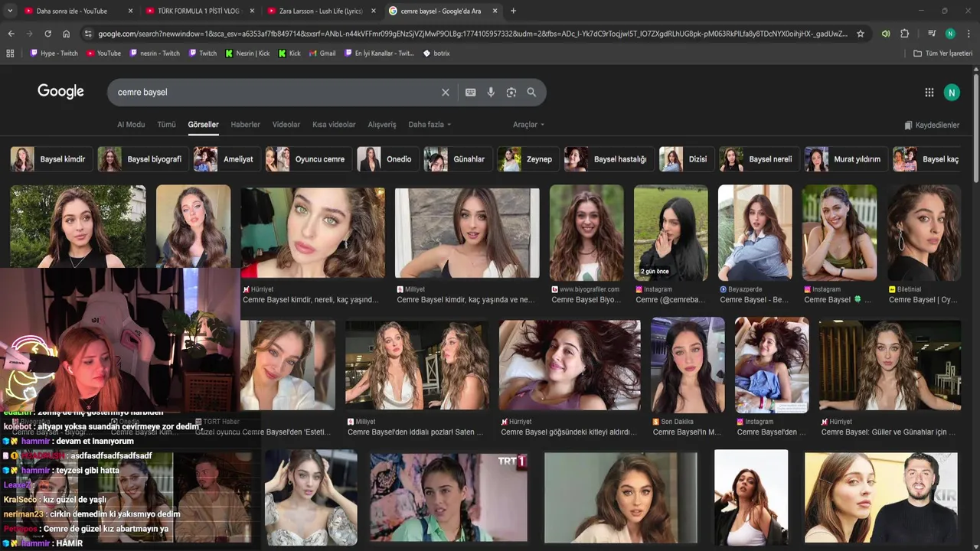This screenshot has width=980, height=551.
Task: Select the Kısa videolar search tab
Action: point(334,125)
